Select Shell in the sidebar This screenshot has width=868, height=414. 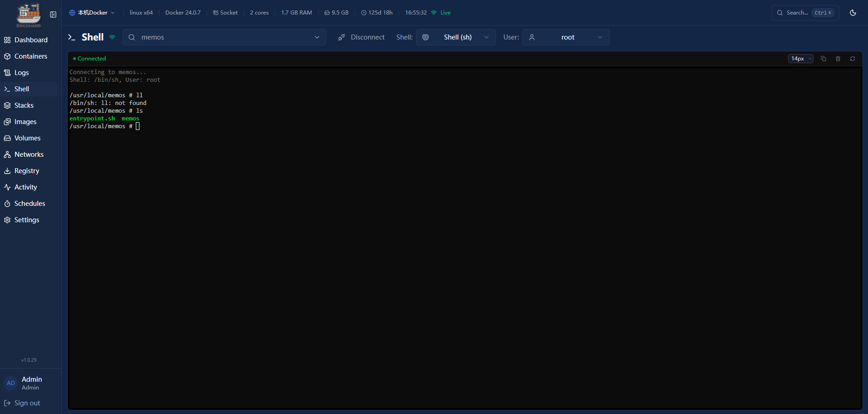point(30,89)
